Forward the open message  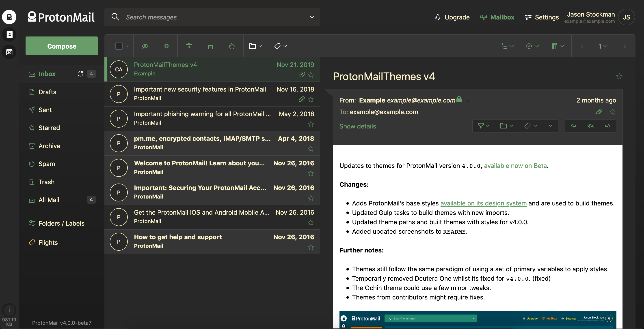(607, 126)
